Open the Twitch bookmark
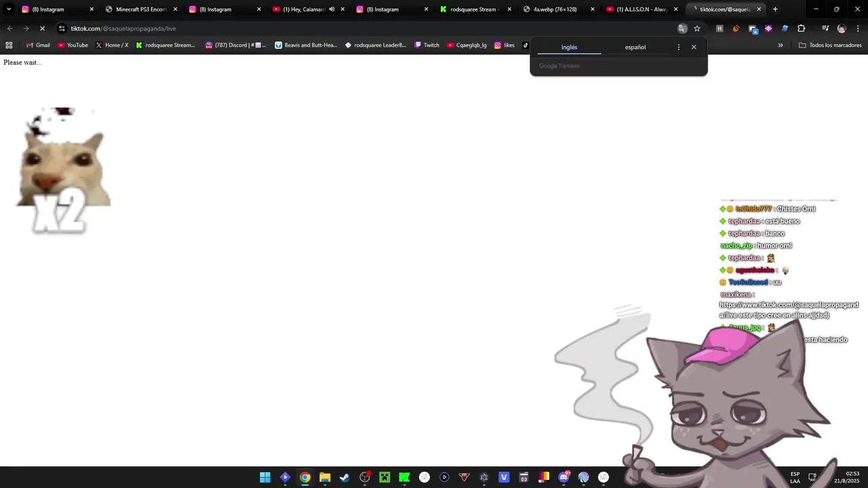The height and width of the screenshot is (488, 868). click(427, 45)
